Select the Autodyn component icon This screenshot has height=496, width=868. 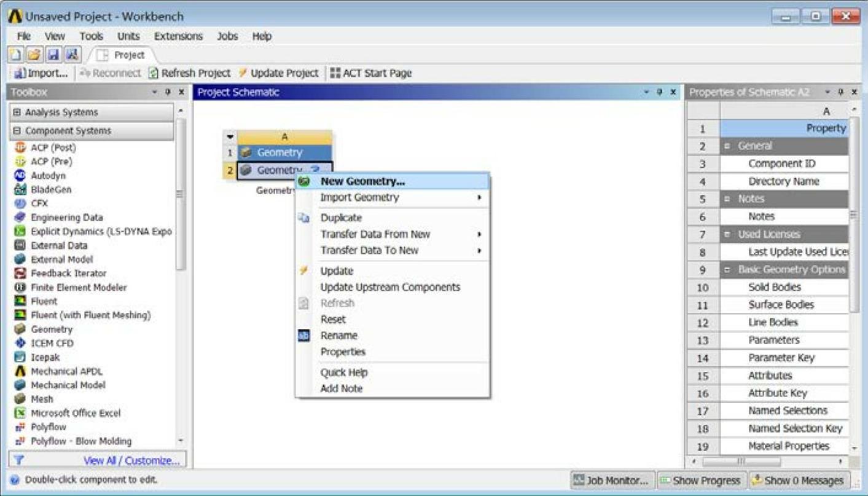pos(20,176)
